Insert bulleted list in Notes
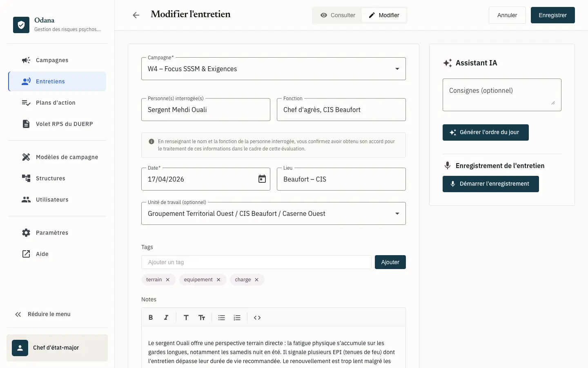 (222, 318)
